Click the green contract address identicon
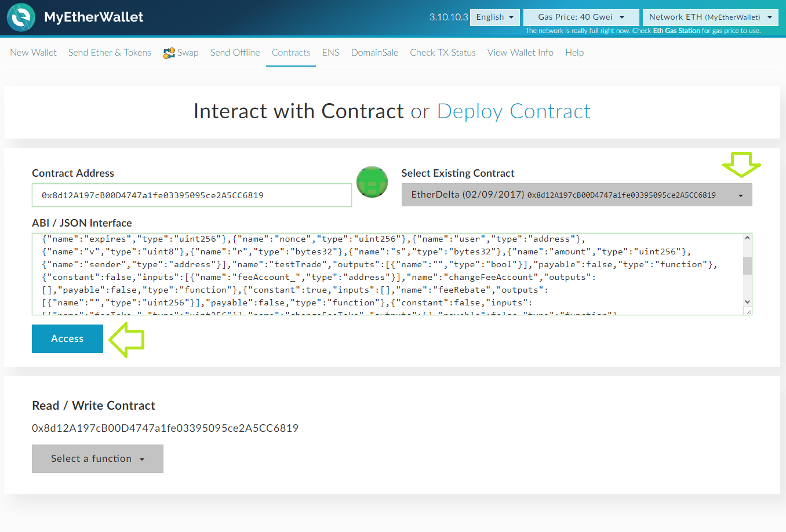Screen dimensions: 786x532 click(372, 182)
